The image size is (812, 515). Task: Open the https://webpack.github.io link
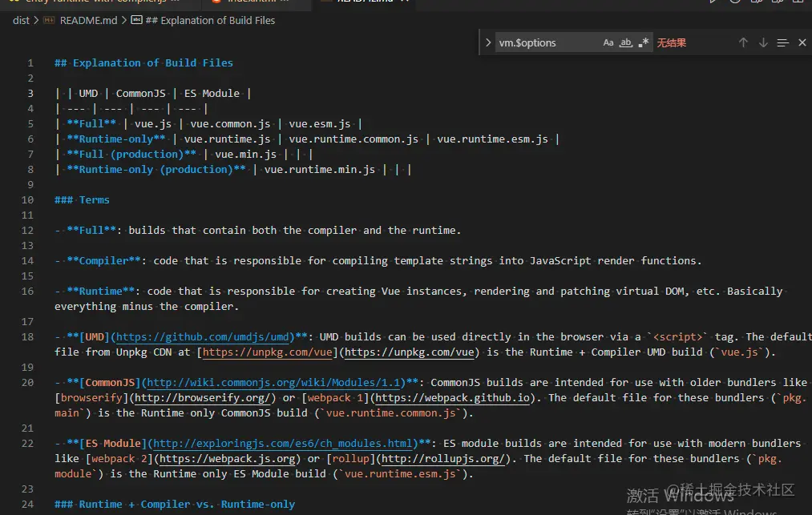click(451, 397)
